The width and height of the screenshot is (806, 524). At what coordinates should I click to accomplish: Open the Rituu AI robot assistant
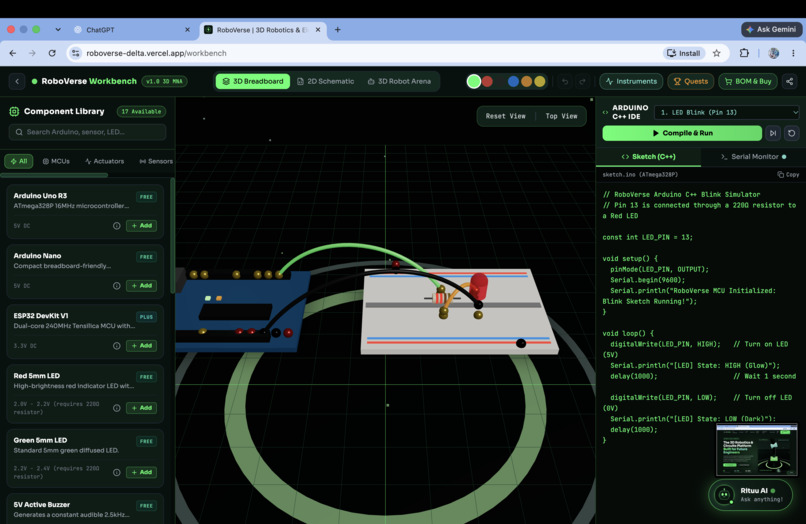coord(750,495)
